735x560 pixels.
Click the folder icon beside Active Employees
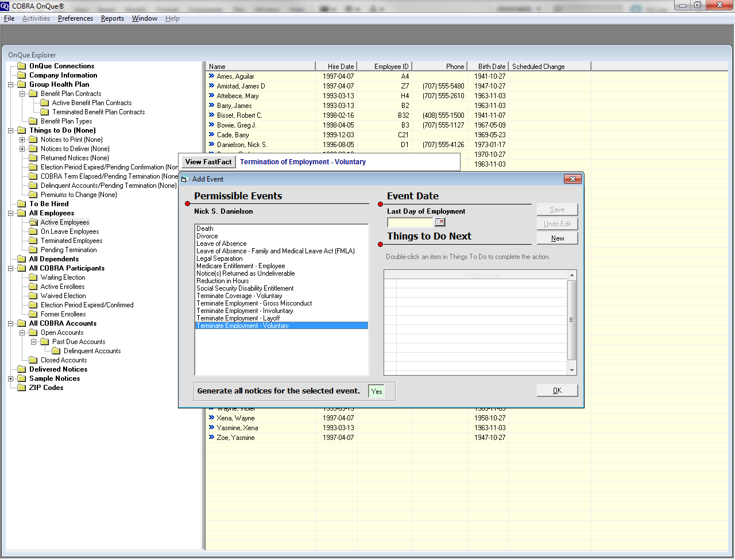(33, 222)
